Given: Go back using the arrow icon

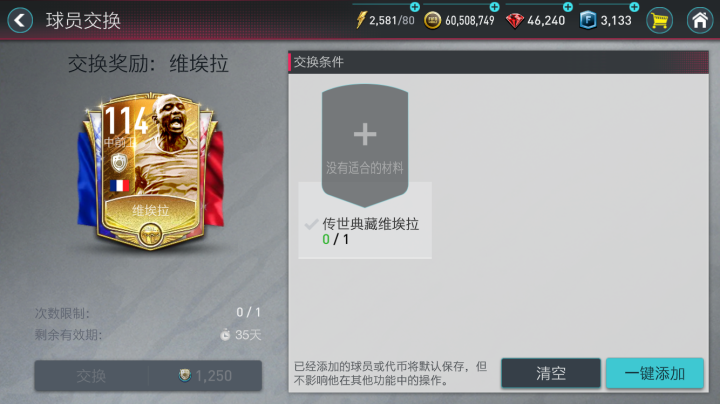Looking at the screenshot, I should [20, 20].
